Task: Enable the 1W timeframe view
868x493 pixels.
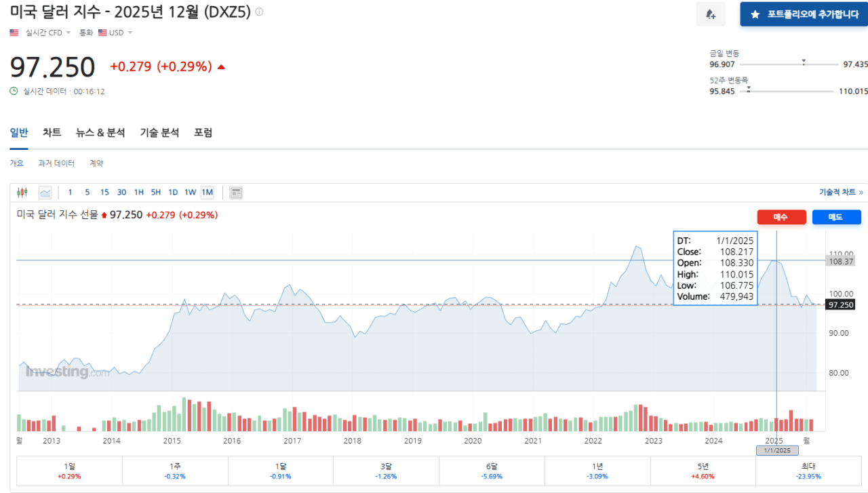Action: pos(190,192)
